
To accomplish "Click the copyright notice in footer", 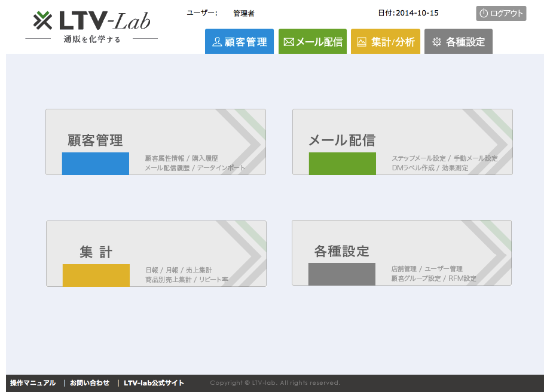I will pyautogui.click(x=275, y=383).
